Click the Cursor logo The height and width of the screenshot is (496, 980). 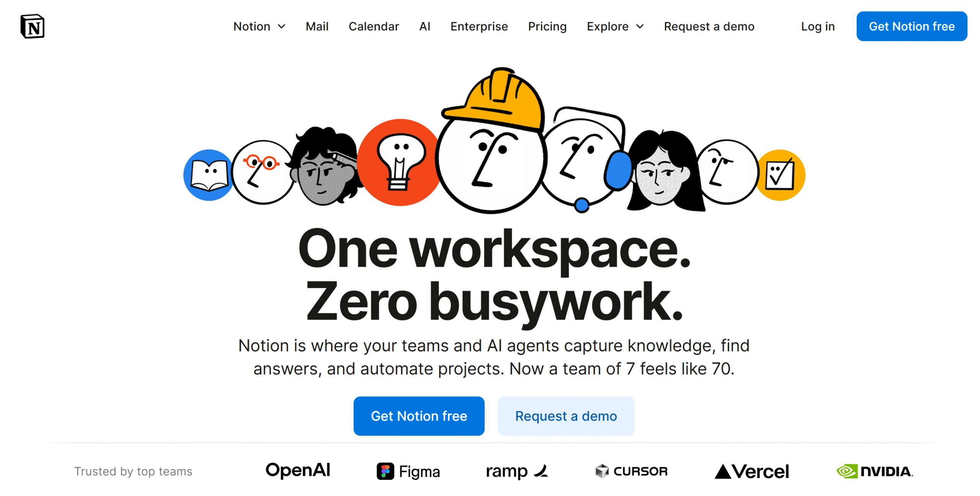[x=631, y=471]
